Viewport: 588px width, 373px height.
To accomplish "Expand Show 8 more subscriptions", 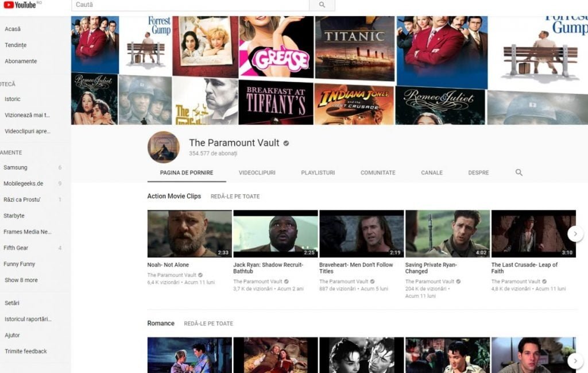I will pos(21,280).
